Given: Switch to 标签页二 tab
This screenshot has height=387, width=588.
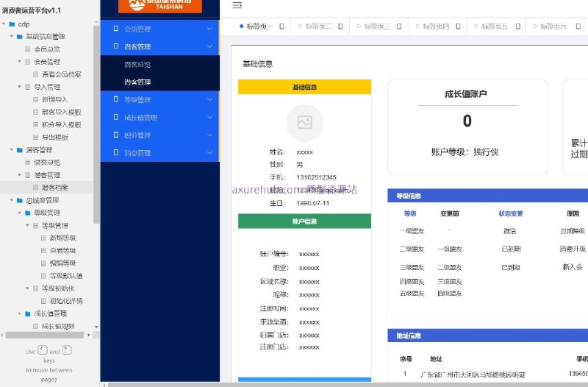Looking at the screenshot, I should point(319,26).
